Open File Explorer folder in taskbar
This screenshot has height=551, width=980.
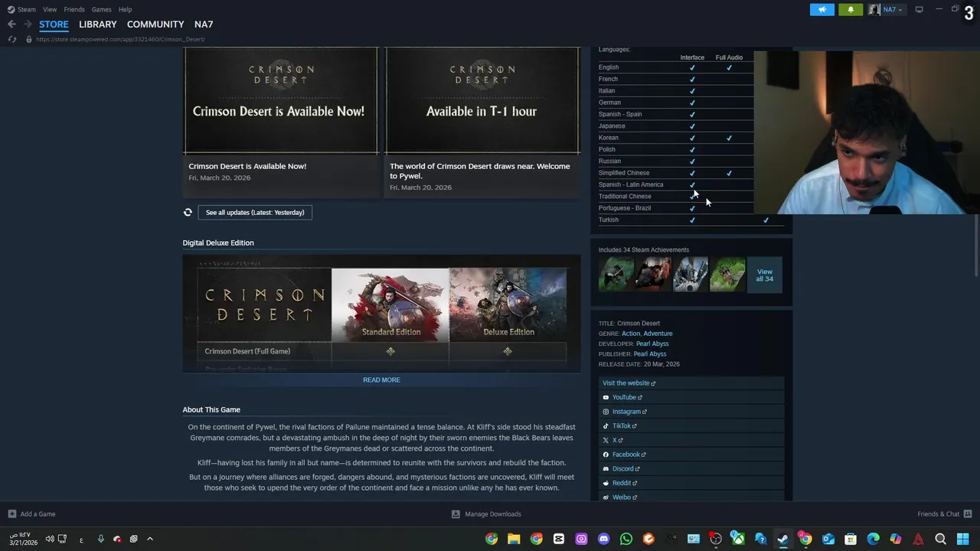(x=514, y=539)
